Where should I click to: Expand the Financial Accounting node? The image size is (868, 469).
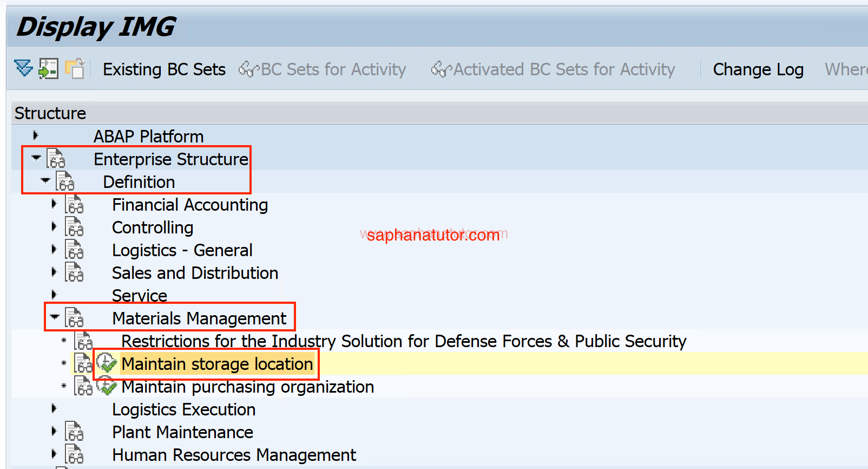[x=54, y=204]
